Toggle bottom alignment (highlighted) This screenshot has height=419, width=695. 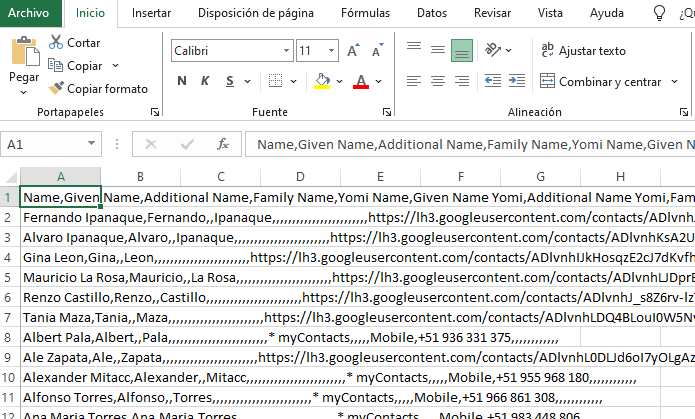462,51
